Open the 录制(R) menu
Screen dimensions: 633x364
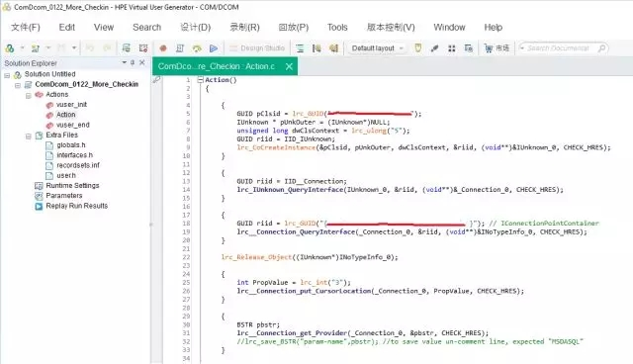pyautogui.click(x=244, y=27)
